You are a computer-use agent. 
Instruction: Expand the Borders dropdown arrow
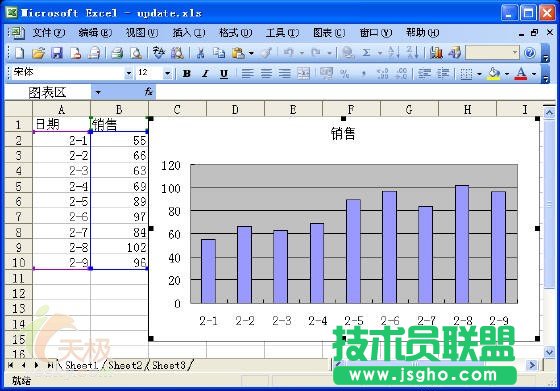(x=479, y=74)
